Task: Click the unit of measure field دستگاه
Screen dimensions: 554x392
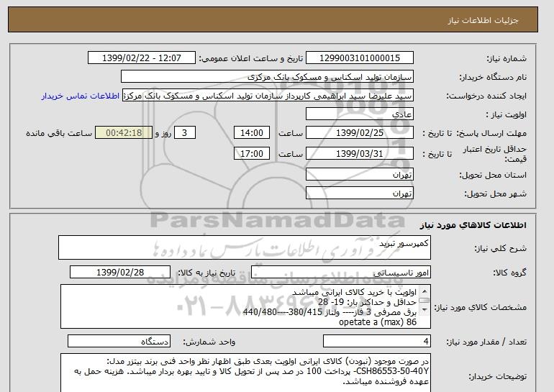Action: coord(119,341)
